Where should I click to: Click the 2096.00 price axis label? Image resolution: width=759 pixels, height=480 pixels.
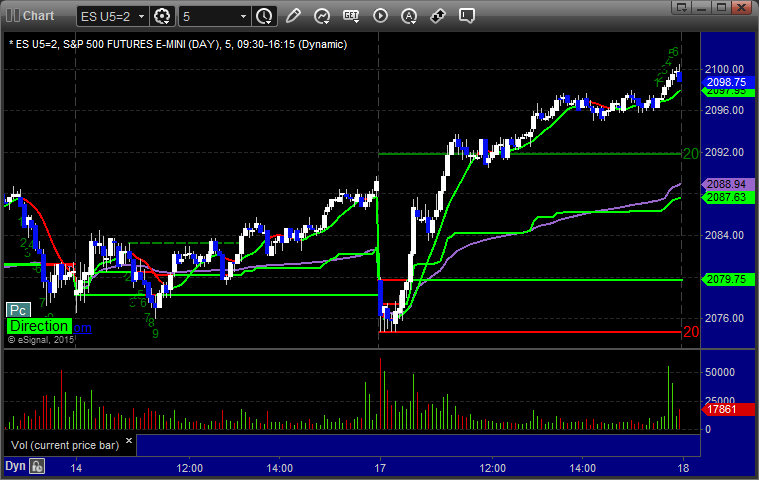724,110
